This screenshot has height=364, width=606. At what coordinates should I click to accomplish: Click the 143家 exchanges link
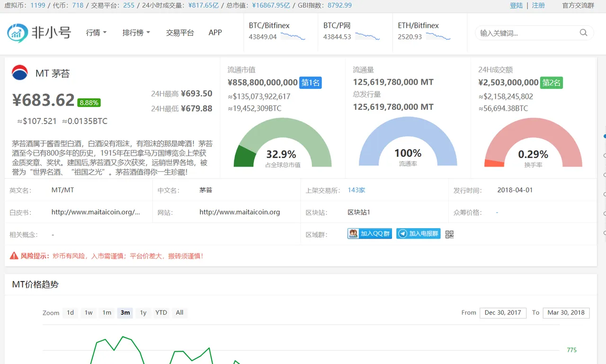356,190
